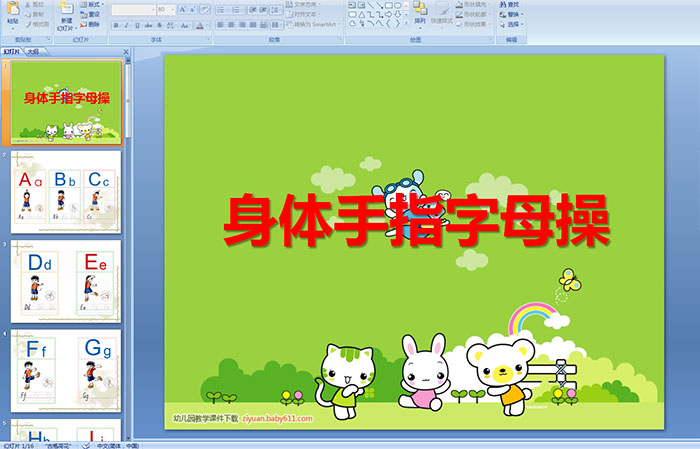Click the ziyuan.baby611.com link on slide

(277, 418)
